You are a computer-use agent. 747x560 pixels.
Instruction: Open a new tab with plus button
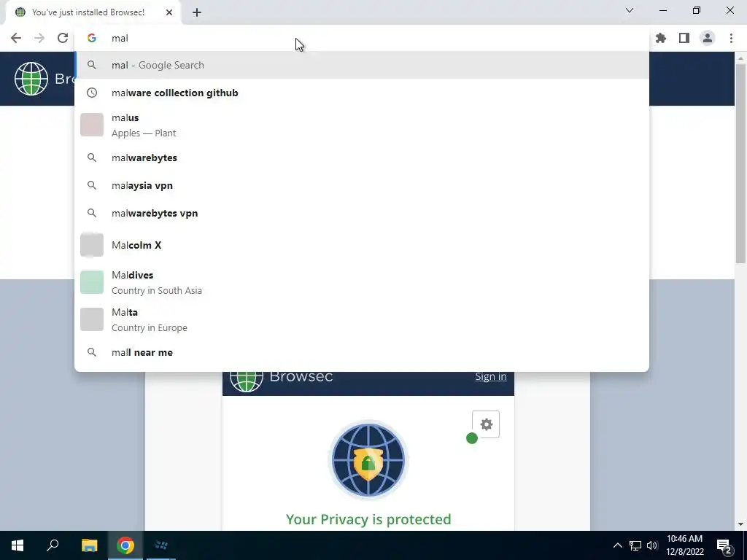tap(197, 12)
